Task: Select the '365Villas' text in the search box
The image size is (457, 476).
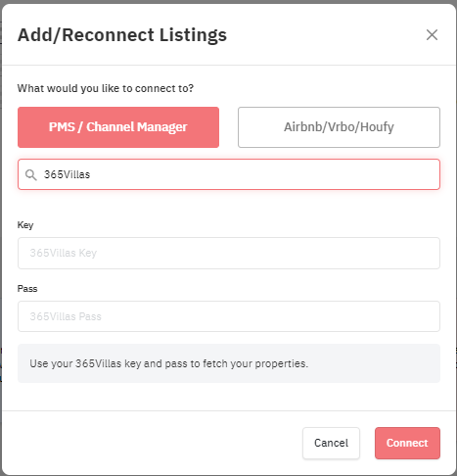Action: [x=67, y=174]
